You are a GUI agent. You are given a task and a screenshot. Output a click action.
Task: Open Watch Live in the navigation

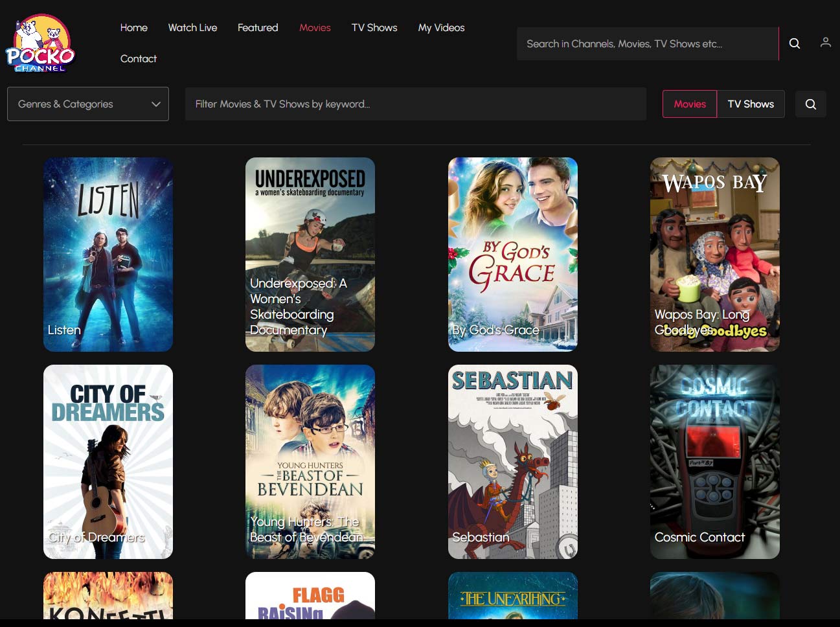pyautogui.click(x=192, y=28)
